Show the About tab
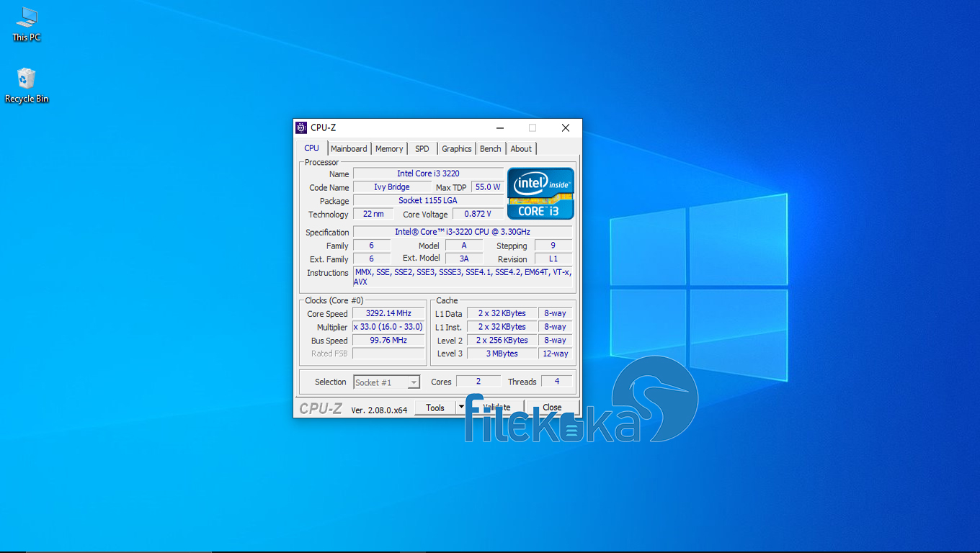This screenshot has width=980, height=553. (x=521, y=149)
